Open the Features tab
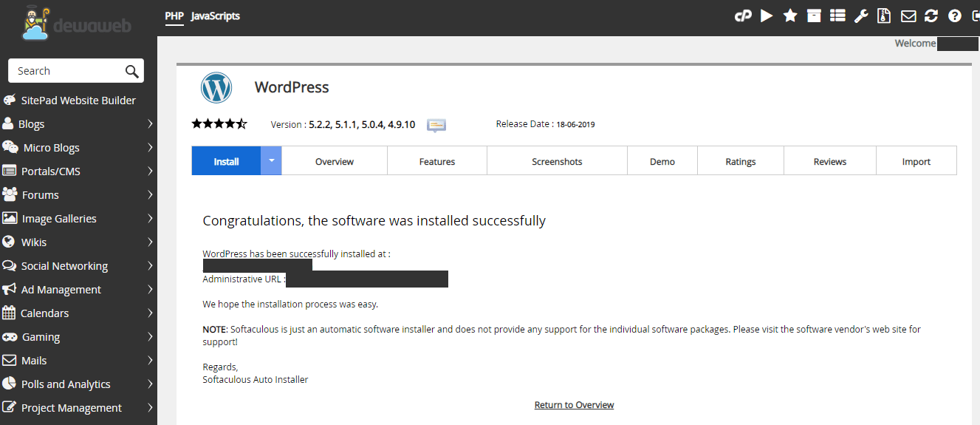The width and height of the screenshot is (980, 425). [437, 161]
